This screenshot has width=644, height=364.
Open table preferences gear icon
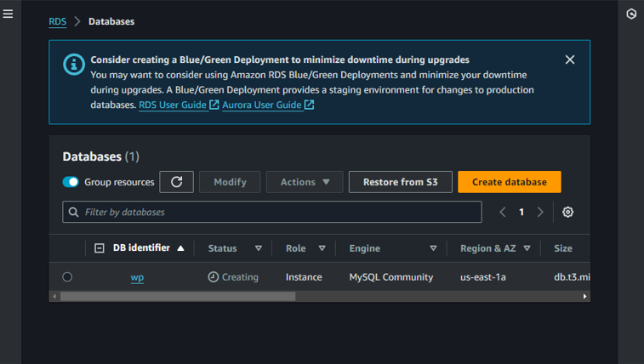[x=567, y=212]
